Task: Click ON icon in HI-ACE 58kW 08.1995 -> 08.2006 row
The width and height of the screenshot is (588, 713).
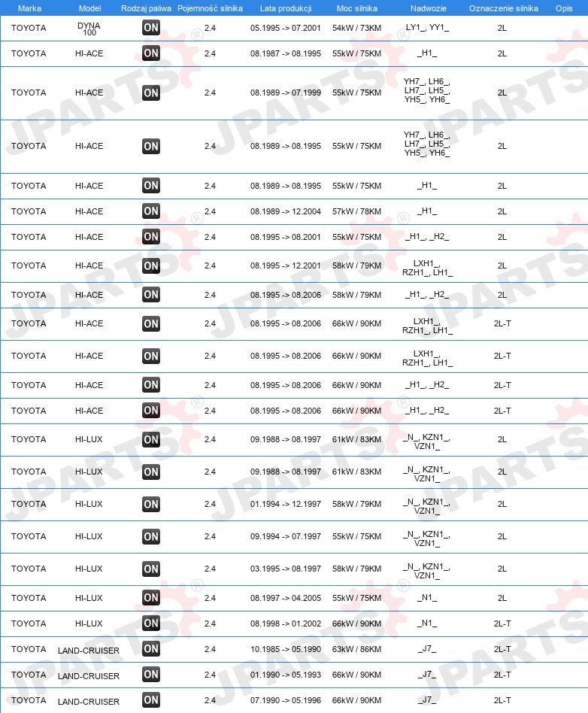Action: (151, 295)
